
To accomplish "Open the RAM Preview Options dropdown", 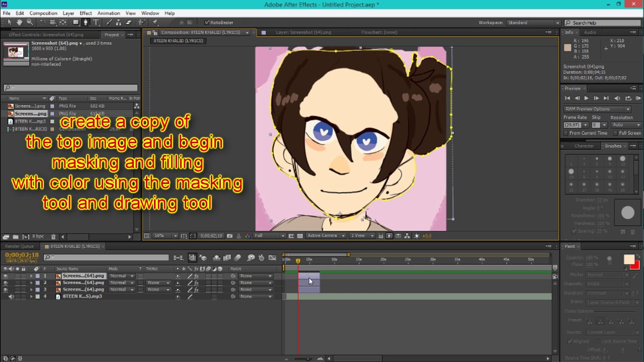I will [597, 109].
